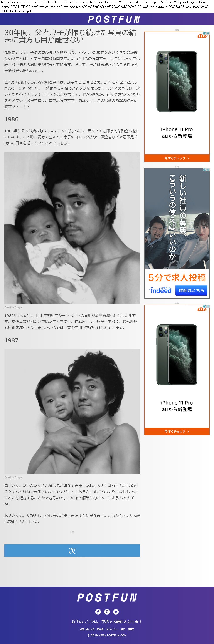Open the 著作権 footer link

tap(100, 629)
